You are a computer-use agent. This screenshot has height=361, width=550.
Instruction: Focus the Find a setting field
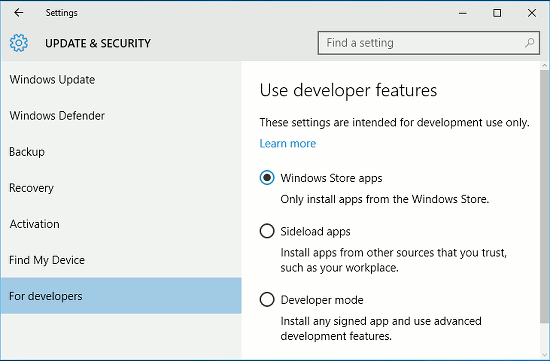(x=429, y=43)
